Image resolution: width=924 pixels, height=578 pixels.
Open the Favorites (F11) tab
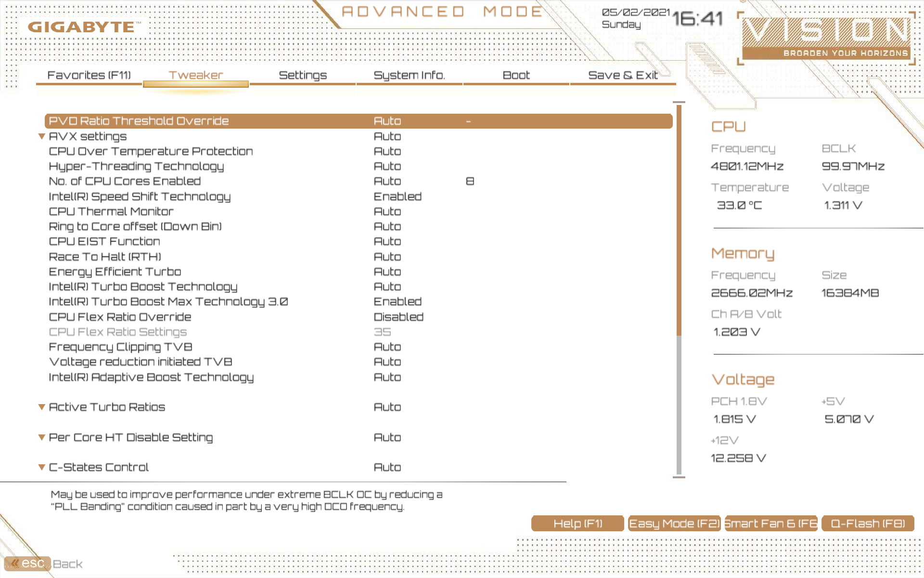[89, 75]
